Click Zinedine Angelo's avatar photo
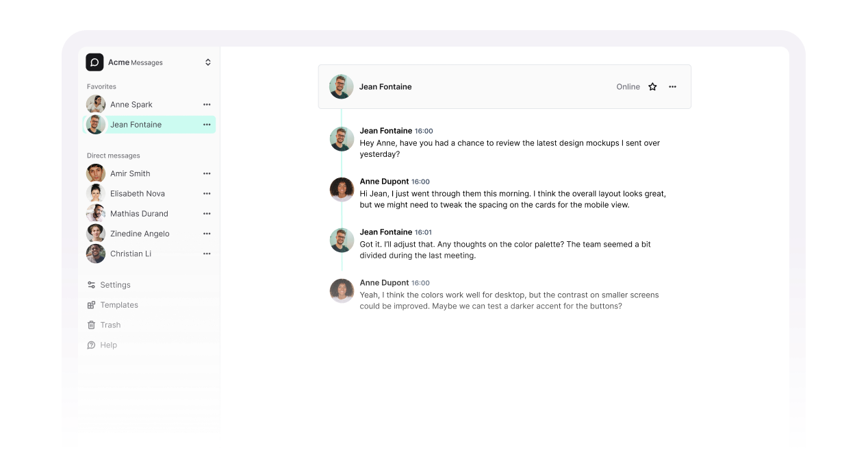Image resolution: width=868 pixels, height=455 pixels. click(96, 234)
